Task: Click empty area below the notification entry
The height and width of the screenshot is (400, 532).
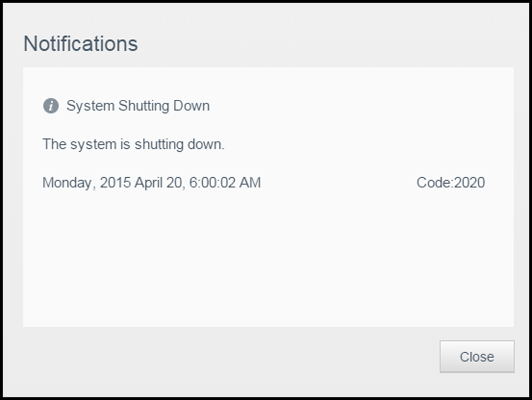Action: 268,261
